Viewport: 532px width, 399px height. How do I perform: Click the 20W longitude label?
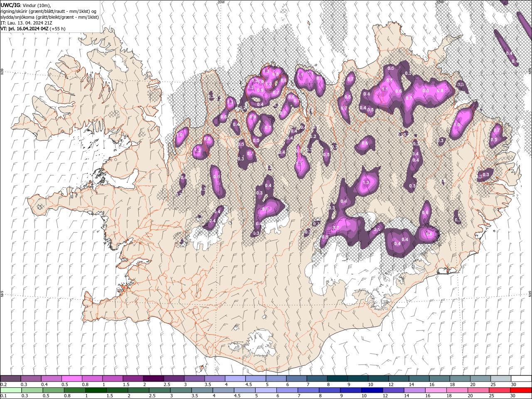click(221, 2)
